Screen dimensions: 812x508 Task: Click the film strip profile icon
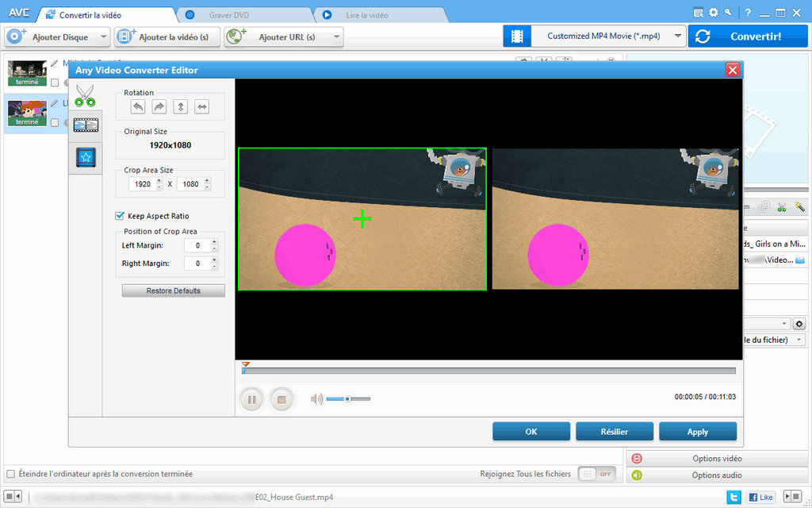[517, 37]
